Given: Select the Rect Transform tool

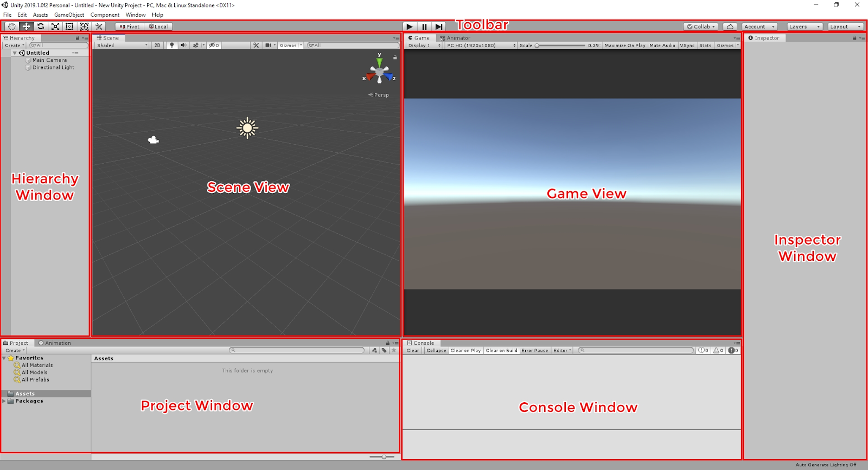Looking at the screenshot, I should [x=69, y=27].
